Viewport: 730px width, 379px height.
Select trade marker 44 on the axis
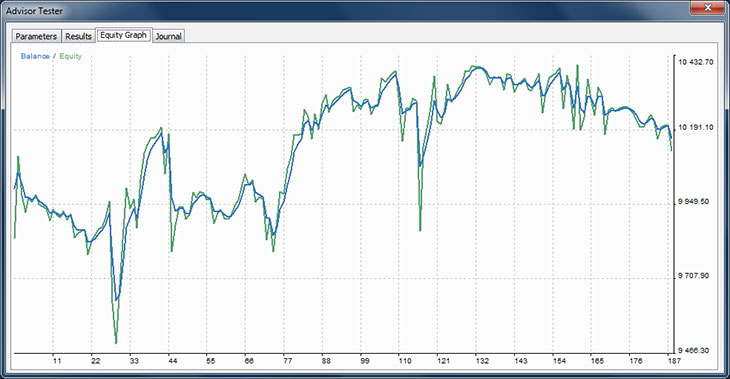point(172,361)
